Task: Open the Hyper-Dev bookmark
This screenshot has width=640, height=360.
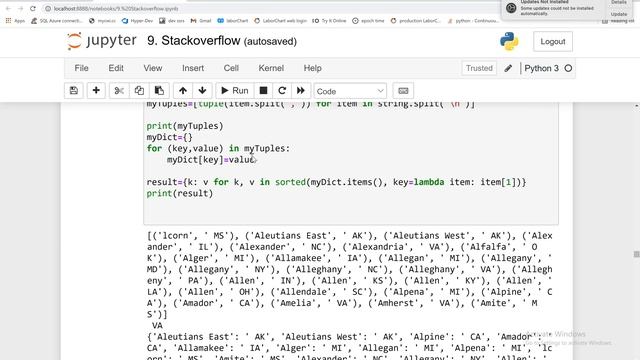Action: pyautogui.click(x=137, y=20)
